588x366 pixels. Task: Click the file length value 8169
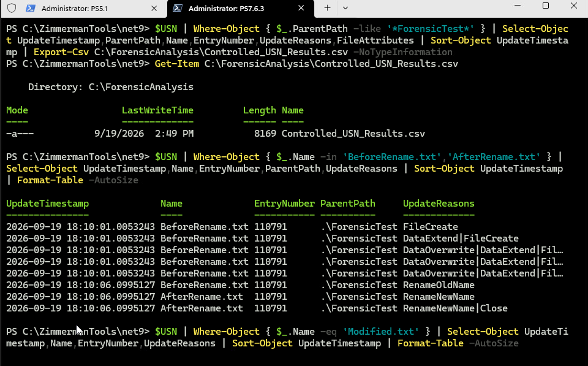pyautogui.click(x=265, y=134)
